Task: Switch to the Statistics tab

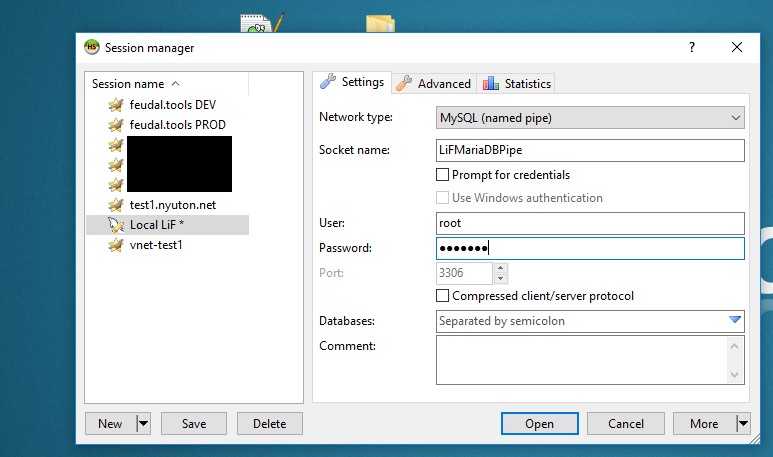Action: tap(516, 83)
